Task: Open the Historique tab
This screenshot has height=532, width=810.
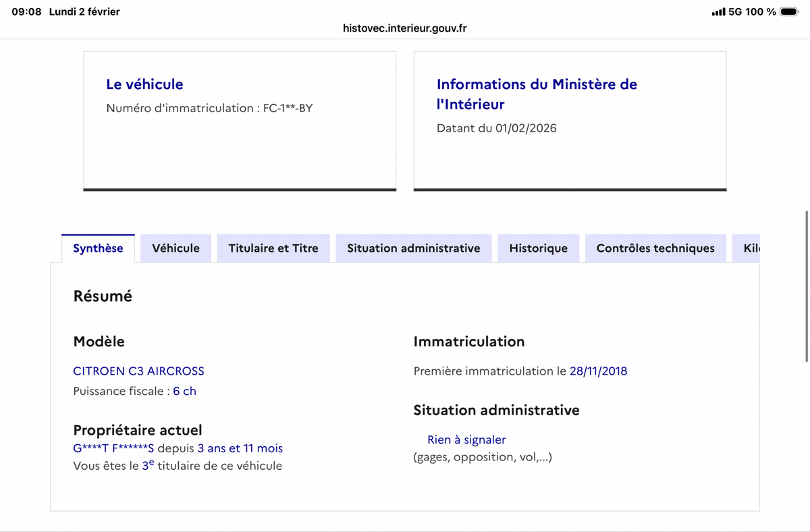Action: click(538, 248)
